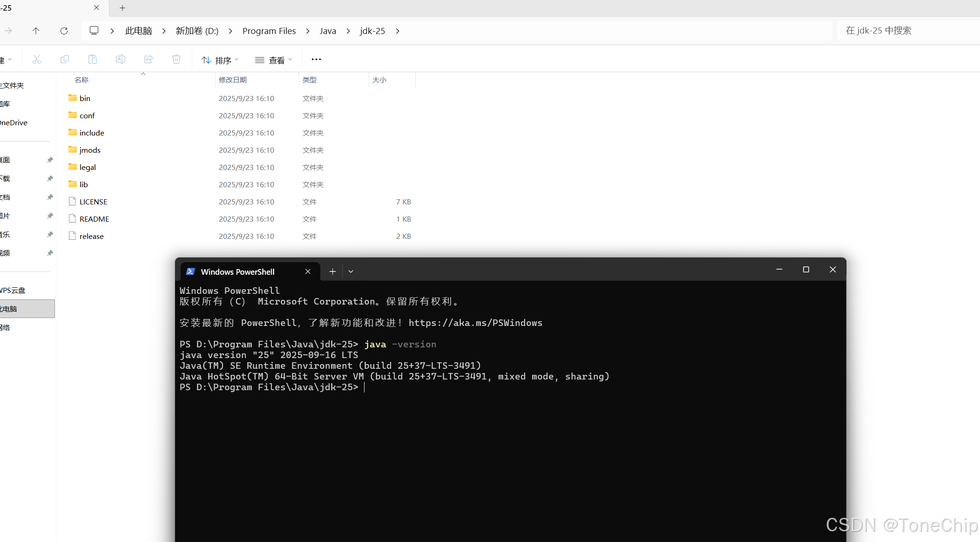
Task: Expand chevron after jdk-25 breadcrumb
Action: coord(398,31)
